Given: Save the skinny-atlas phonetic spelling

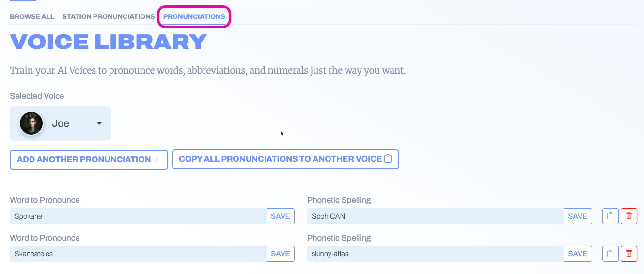Looking at the screenshot, I should click(577, 254).
